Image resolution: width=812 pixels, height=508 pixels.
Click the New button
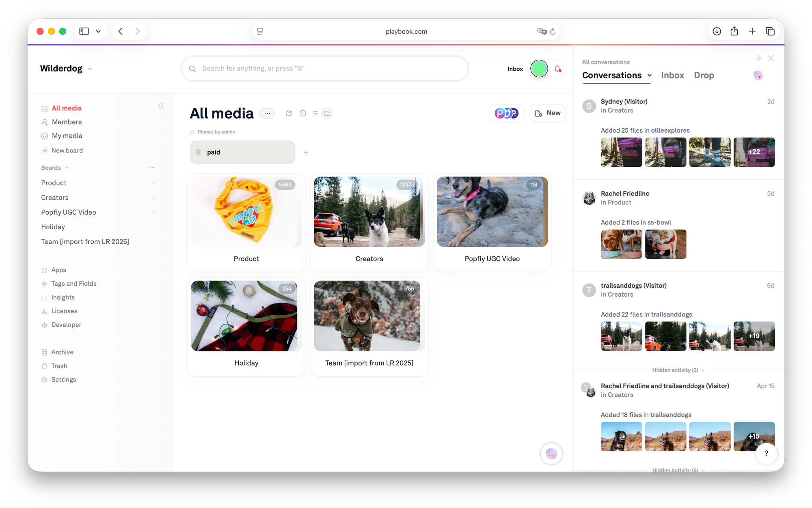point(547,113)
